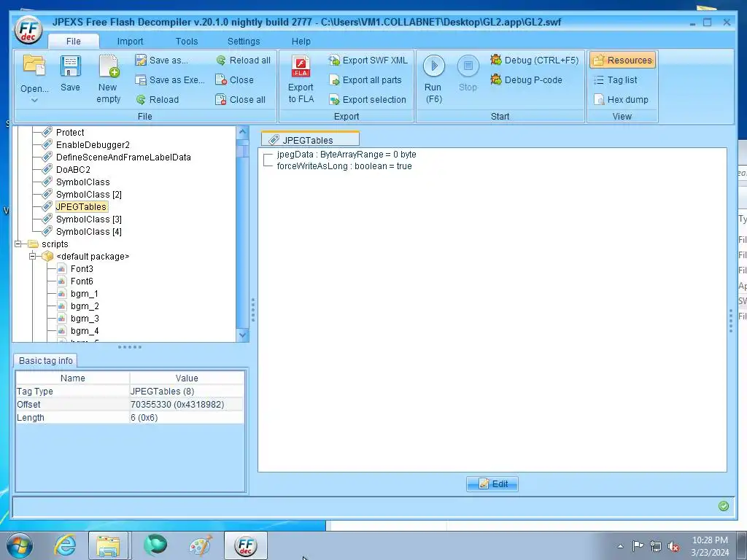Click tree scrollbar down arrow
Screen dimensions: 747x560
(242, 335)
